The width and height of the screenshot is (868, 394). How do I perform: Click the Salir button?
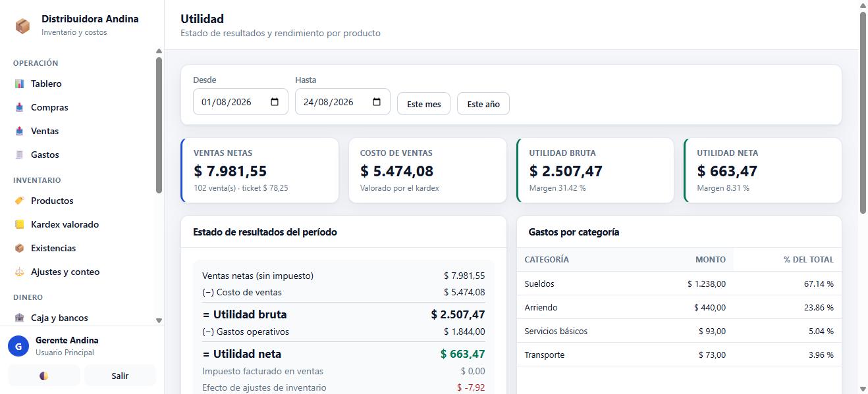coord(120,376)
